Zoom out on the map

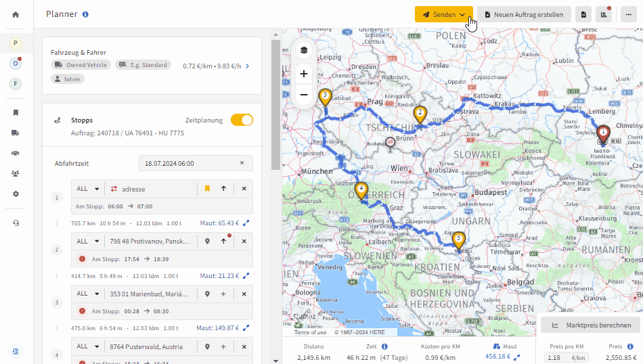[304, 95]
